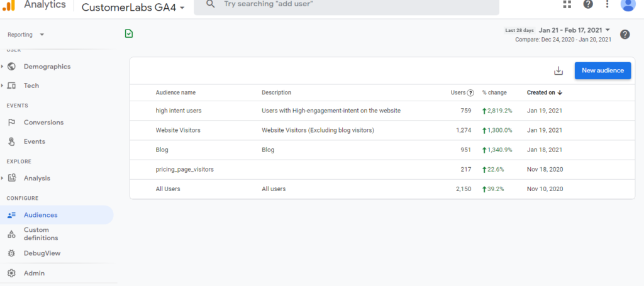This screenshot has height=286, width=644.
Task: Click the search magnifier icon
Action: tap(211, 4)
